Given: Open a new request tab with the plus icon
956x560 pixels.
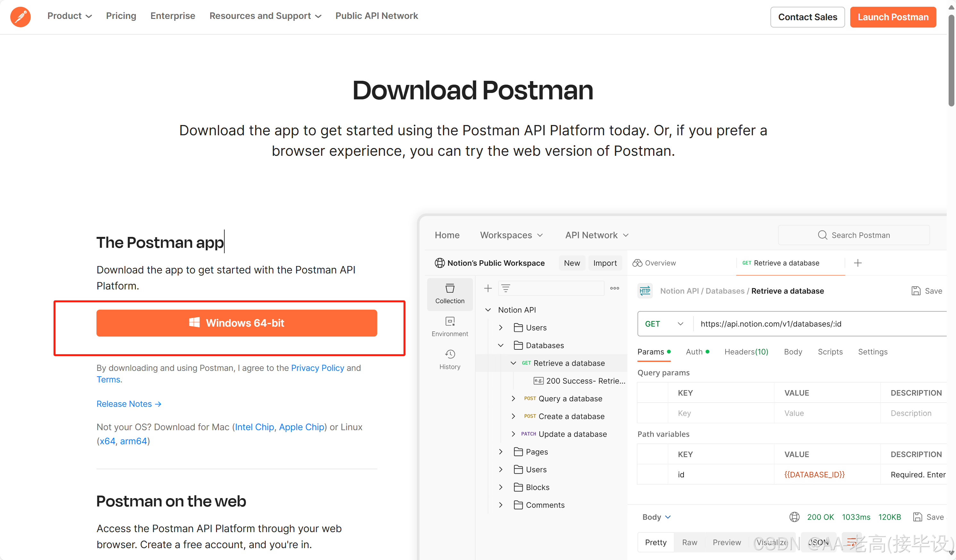Looking at the screenshot, I should [x=858, y=263].
